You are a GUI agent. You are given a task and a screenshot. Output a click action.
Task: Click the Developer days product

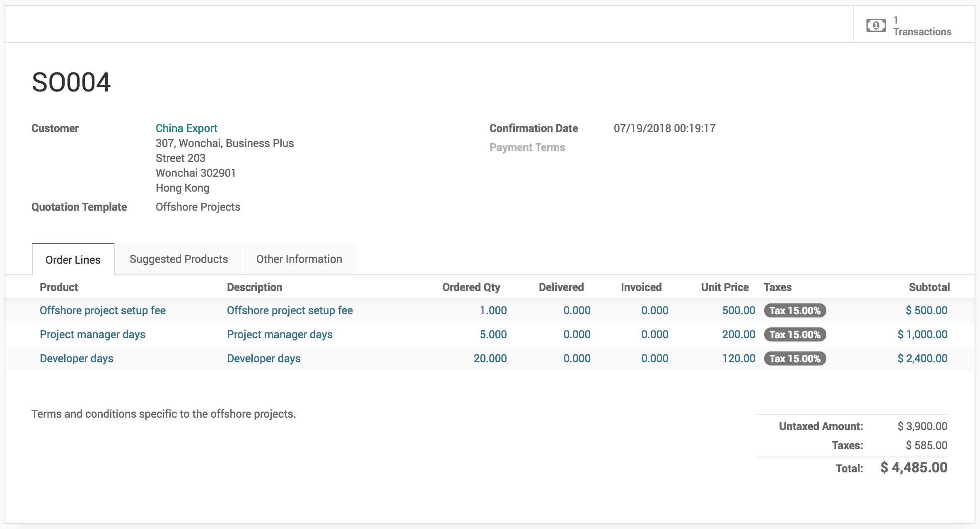77,358
